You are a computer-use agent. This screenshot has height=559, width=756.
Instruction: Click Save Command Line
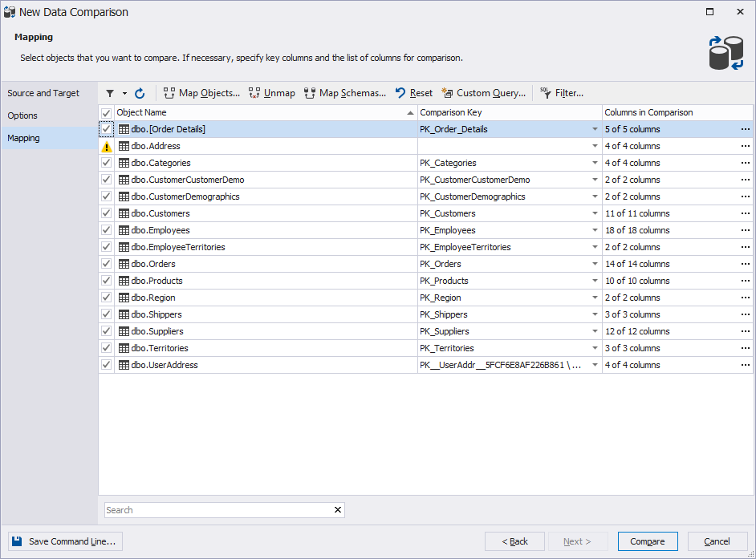pyautogui.click(x=64, y=541)
